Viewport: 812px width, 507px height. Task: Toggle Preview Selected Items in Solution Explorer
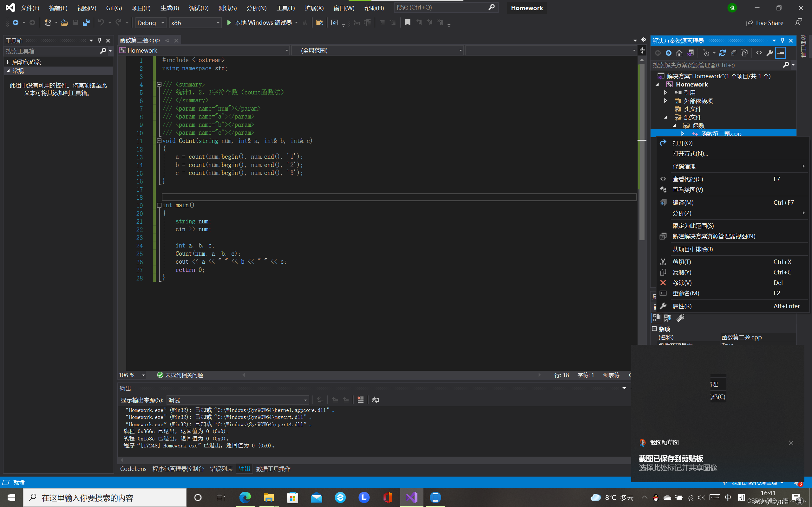pos(781,53)
